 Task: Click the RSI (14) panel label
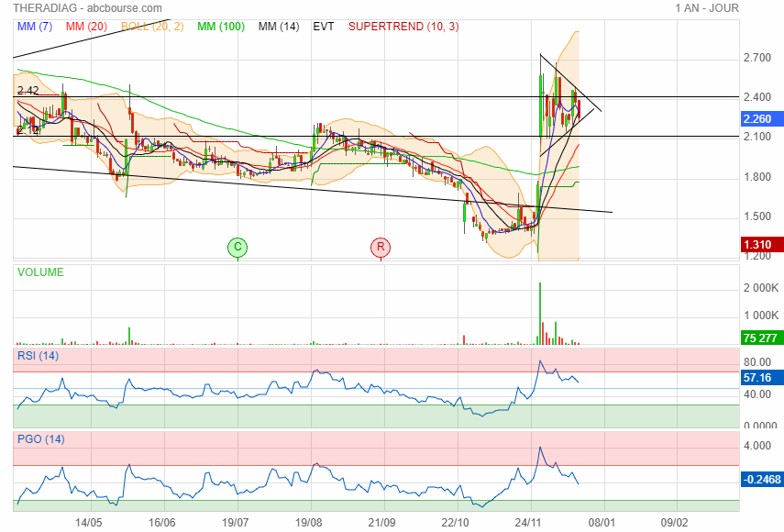[x=38, y=356]
